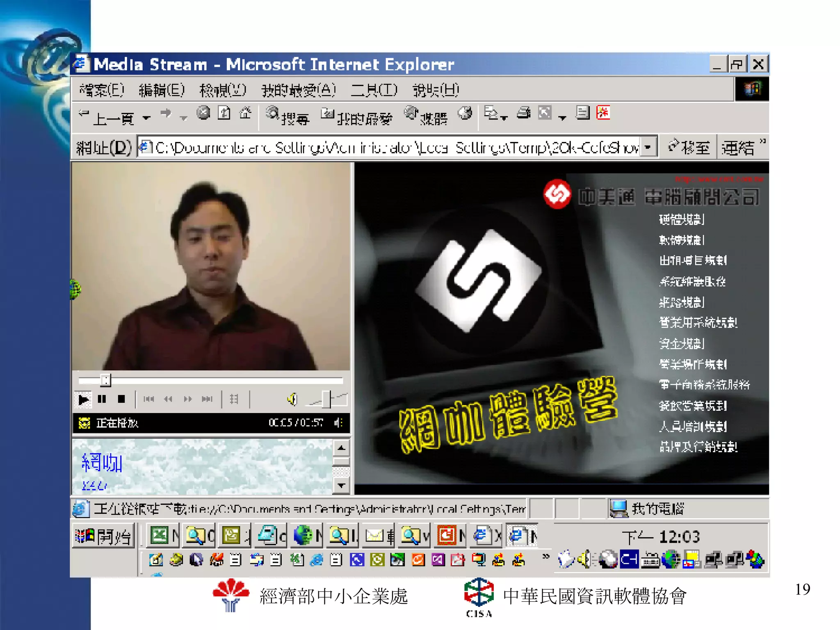Screen dimensions: 840x630
Task: Open the Back button history dropdown
Action: pos(146,118)
